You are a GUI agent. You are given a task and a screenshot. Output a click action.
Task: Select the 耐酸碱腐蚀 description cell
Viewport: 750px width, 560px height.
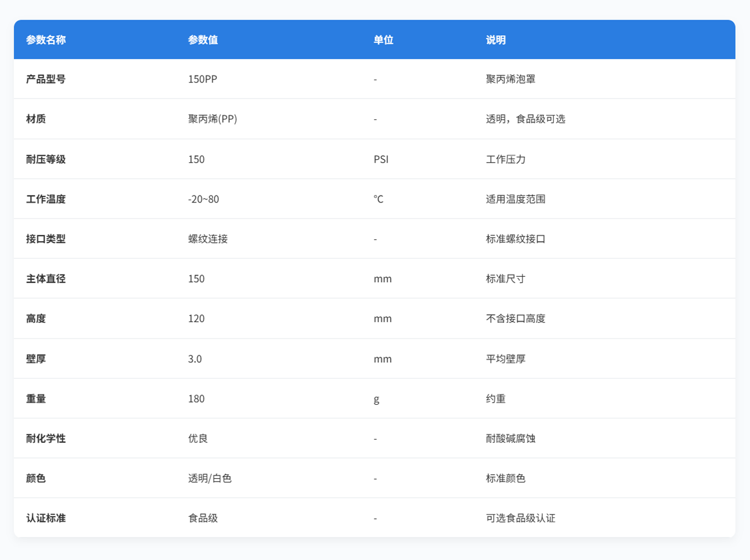[x=510, y=438]
